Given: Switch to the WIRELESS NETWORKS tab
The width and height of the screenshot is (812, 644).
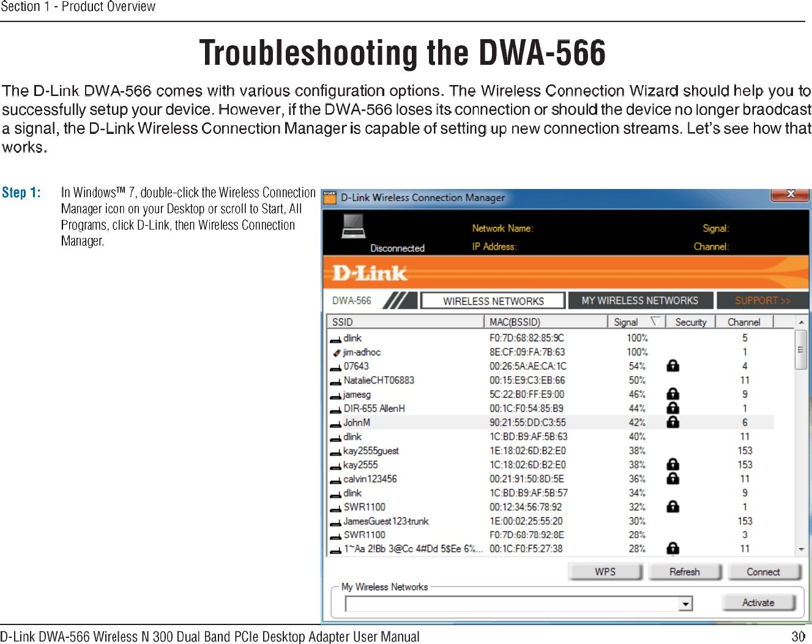Looking at the screenshot, I should coord(493,301).
